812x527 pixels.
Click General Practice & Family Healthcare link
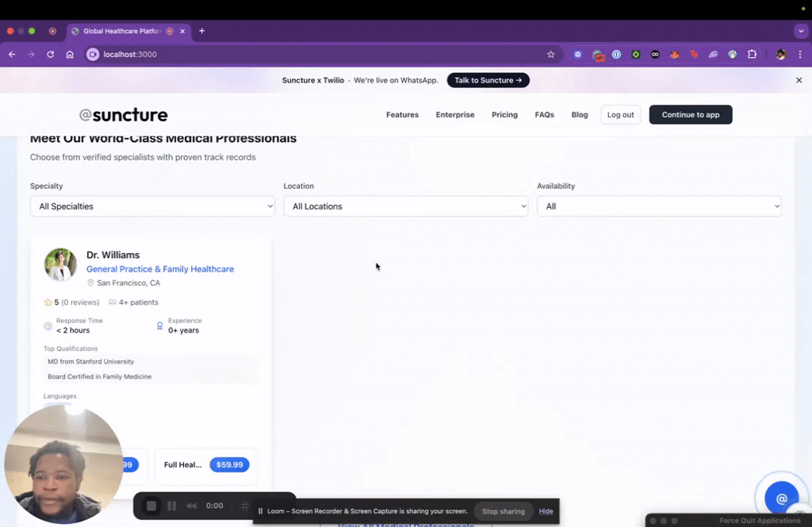point(160,269)
